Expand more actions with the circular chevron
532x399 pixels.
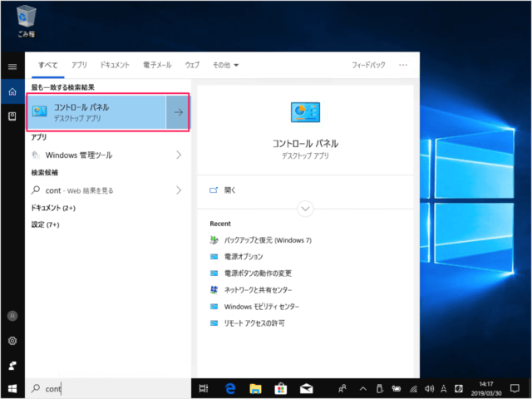(305, 209)
